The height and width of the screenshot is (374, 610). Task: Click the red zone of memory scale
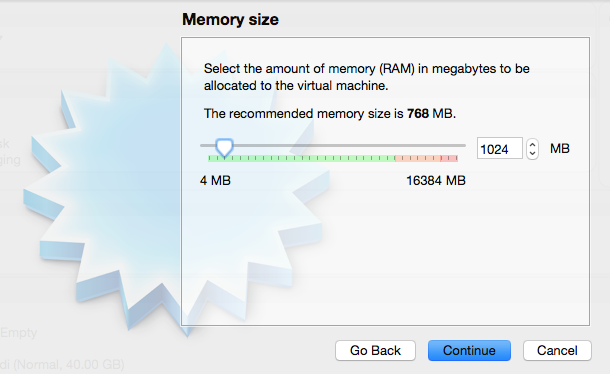click(449, 158)
